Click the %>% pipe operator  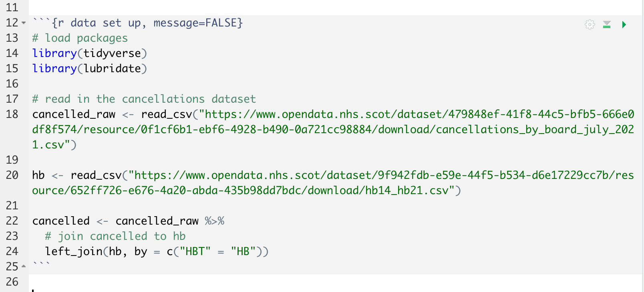pyautogui.click(x=214, y=221)
